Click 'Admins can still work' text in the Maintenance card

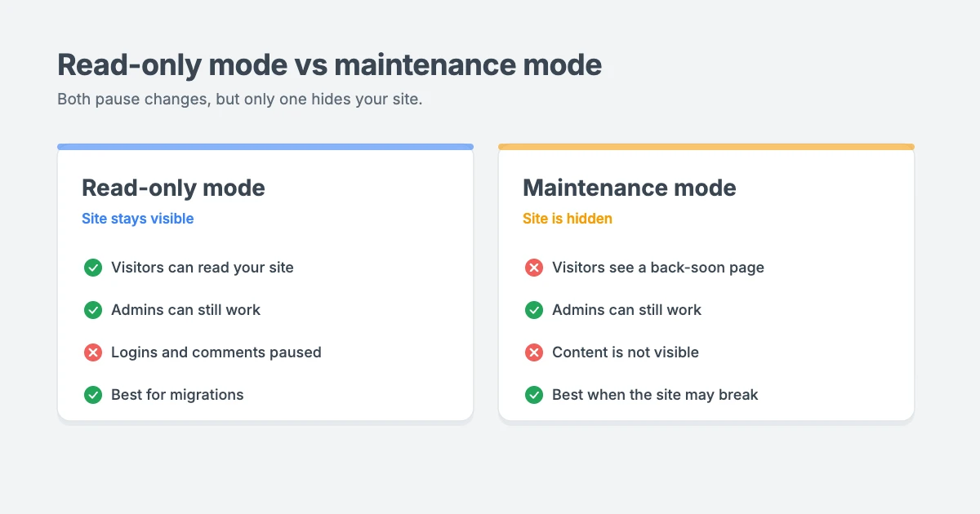[627, 310]
